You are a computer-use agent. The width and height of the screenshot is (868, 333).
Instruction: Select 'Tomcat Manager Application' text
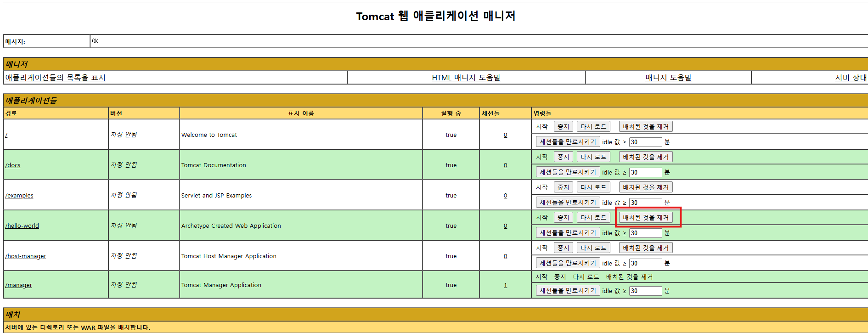coord(221,285)
